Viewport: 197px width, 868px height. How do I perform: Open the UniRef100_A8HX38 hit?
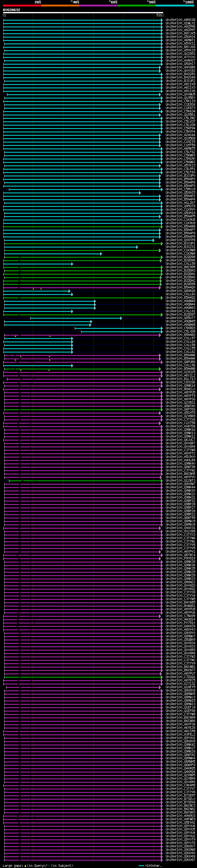click(180, 20)
